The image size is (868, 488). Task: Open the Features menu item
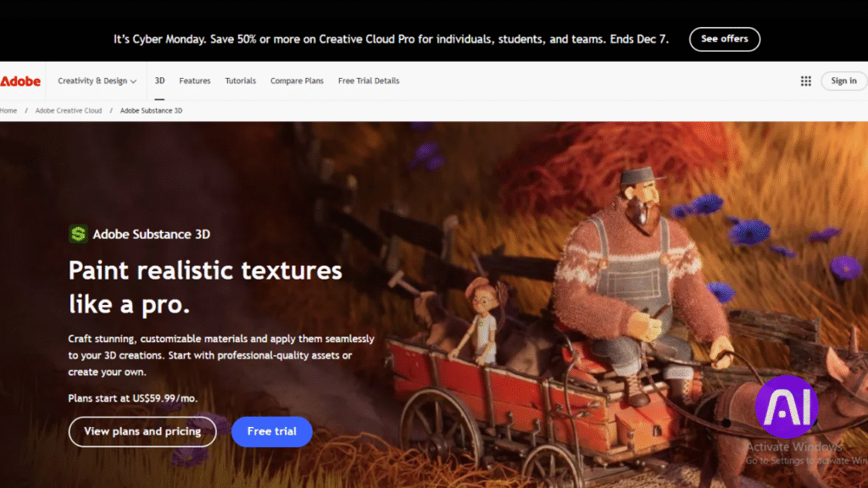(x=194, y=80)
